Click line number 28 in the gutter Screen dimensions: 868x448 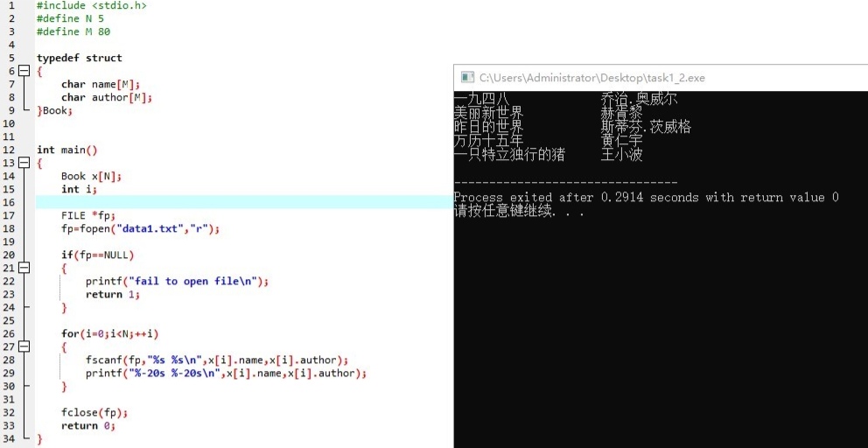coord(10,360)
